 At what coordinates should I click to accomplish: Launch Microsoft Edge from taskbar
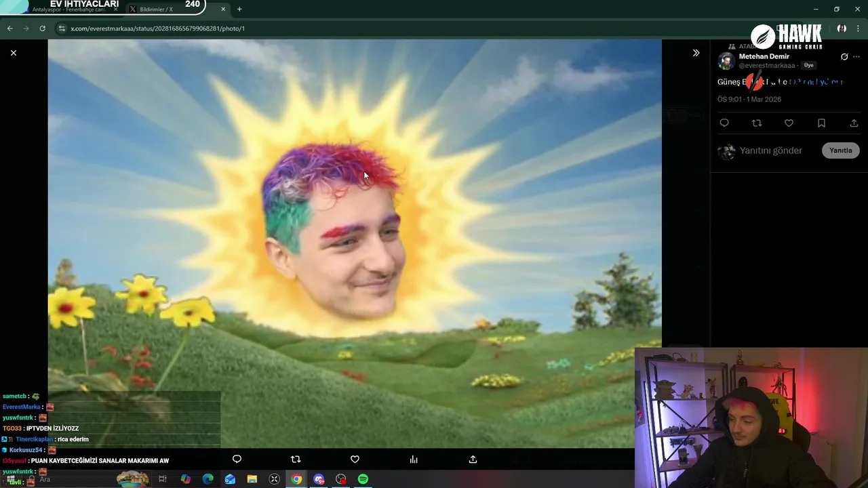[208, 479]
